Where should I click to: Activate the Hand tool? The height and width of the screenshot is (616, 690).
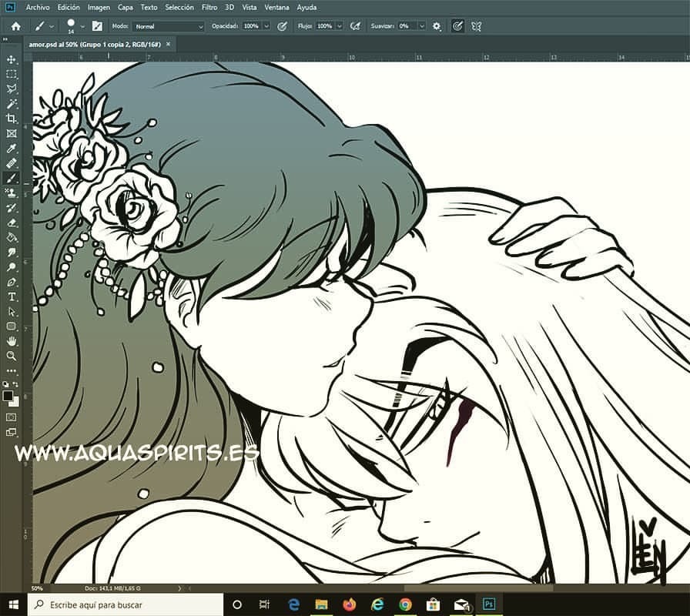12,341
